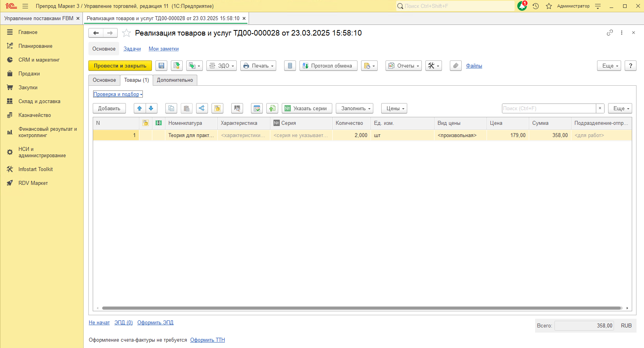Focus the table search field Поиск (Ctrl+F)
The height and width of the screenshot is (348, 644).
coord(549,108)
